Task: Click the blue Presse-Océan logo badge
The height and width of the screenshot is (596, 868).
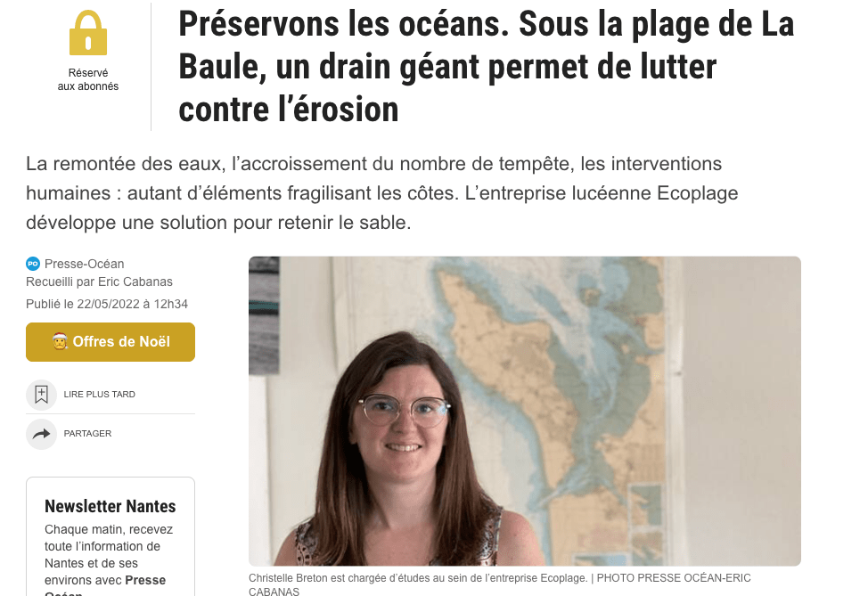Action: pos(33,264)
